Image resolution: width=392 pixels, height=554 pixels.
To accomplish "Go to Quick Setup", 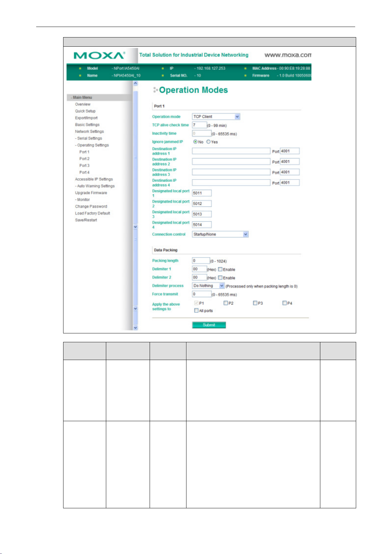I will (85, 111).
